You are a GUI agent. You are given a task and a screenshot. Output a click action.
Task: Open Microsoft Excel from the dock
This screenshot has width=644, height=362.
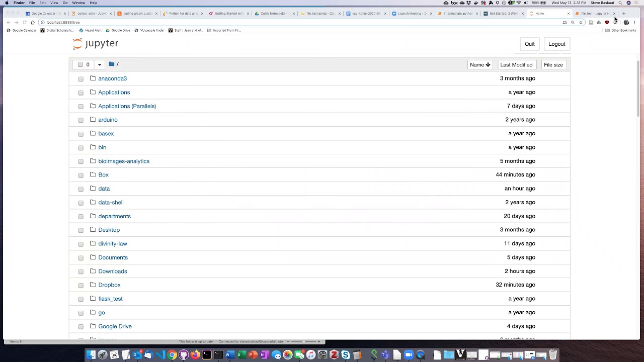[242, 355]
